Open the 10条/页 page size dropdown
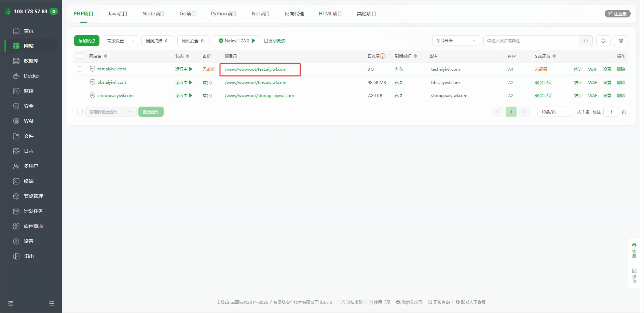This screenshot has width=644, height=313. pos(553,112)
